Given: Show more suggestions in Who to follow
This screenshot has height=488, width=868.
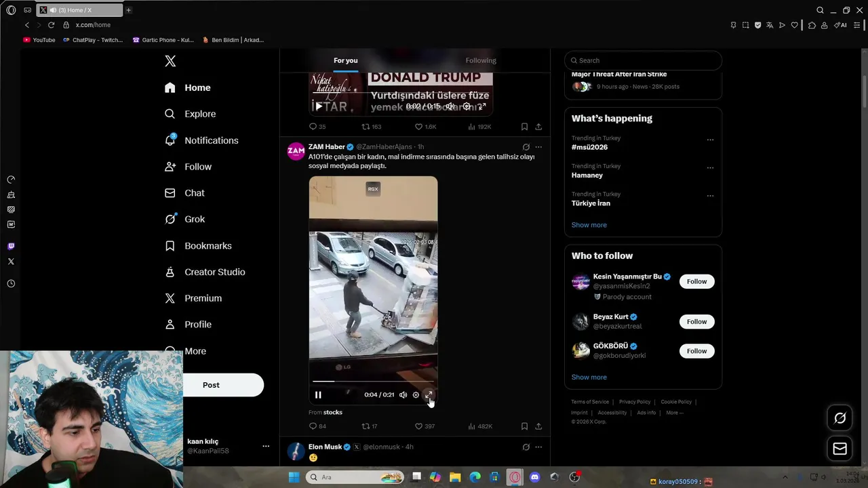Looking at the screenshot, I should [589, 378].
